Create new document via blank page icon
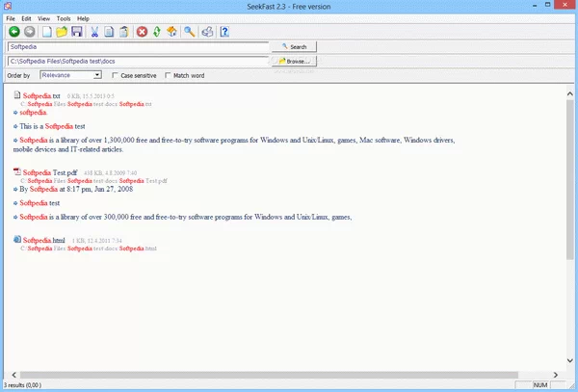Image resolution: width=578 pixels, height=392 pixels. (x=46, y=32)
